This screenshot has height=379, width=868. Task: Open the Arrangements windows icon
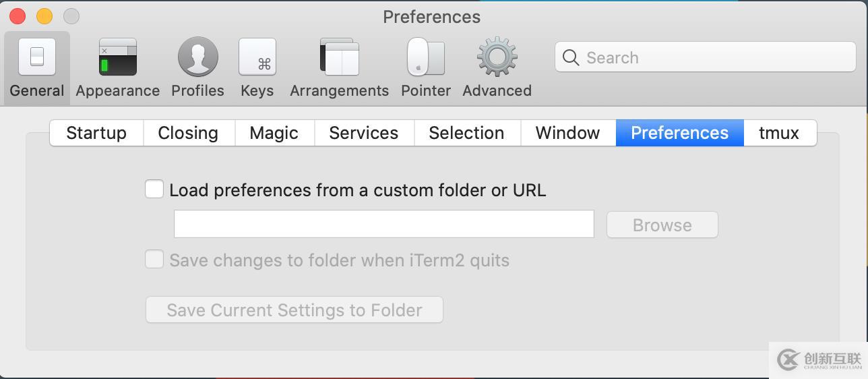tap(339, 57)
